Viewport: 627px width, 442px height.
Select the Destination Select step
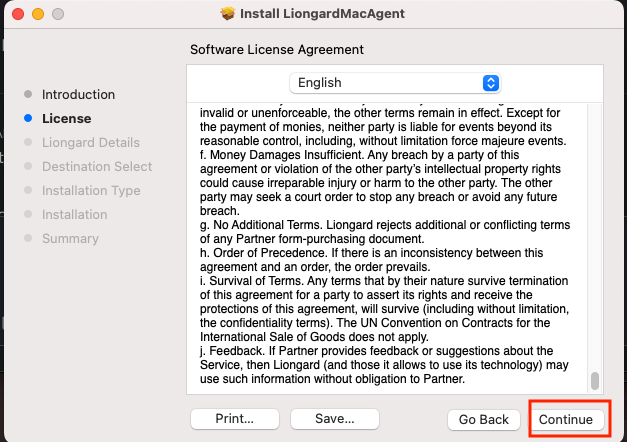click(x=97, y=166)
